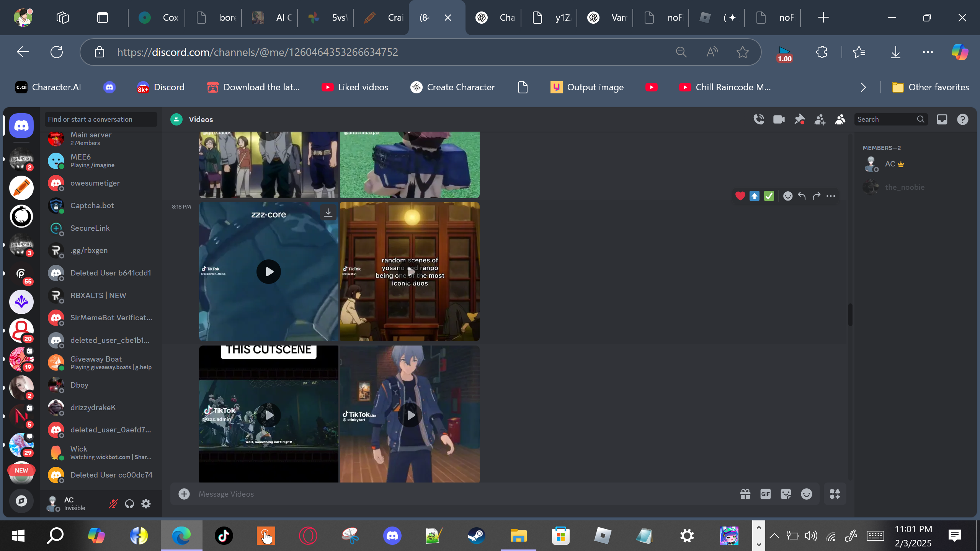Add up-arrow reaction to the message
Image resolution: width=980 pixels, height=551 pixels.
[x=755, y=196]
